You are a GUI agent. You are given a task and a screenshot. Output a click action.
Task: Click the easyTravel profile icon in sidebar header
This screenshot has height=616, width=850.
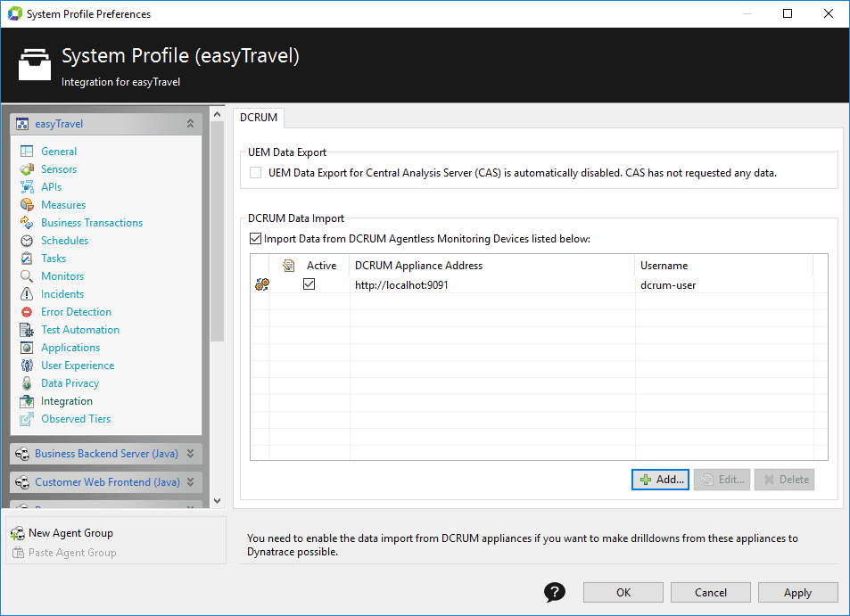tap(22, 124)
